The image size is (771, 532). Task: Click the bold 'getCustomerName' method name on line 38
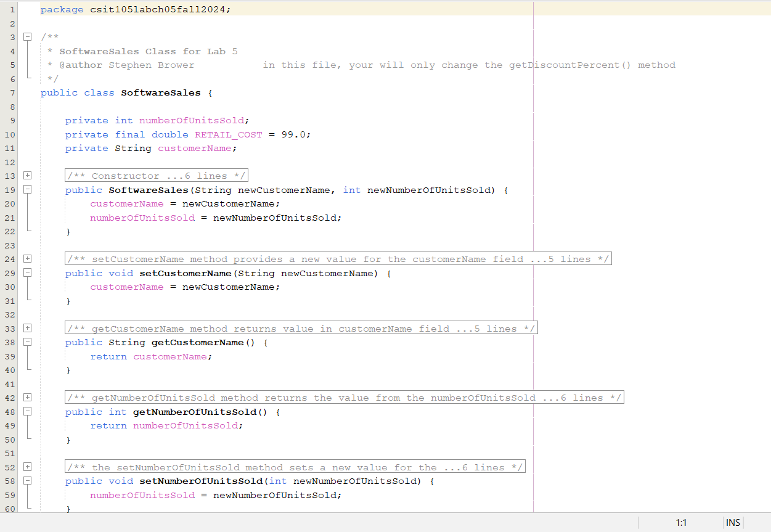coord(198,342)
